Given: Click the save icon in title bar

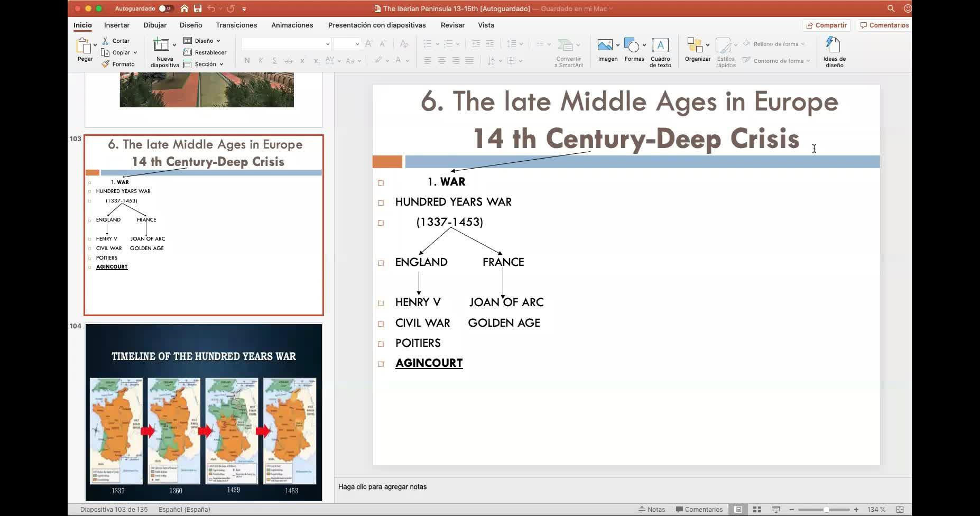Looking at the screenshot, I should click(198, 8).
